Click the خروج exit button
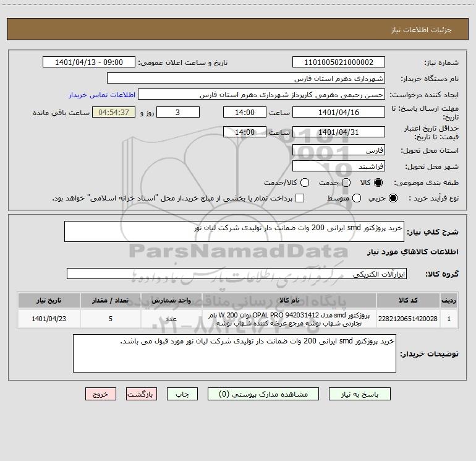 click(101, 394)
